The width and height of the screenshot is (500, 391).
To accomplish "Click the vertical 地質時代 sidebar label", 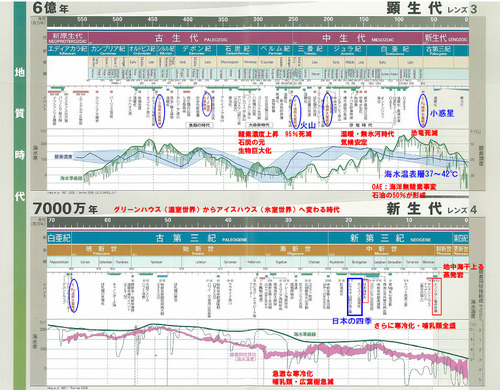I will [x=20, y=133].
